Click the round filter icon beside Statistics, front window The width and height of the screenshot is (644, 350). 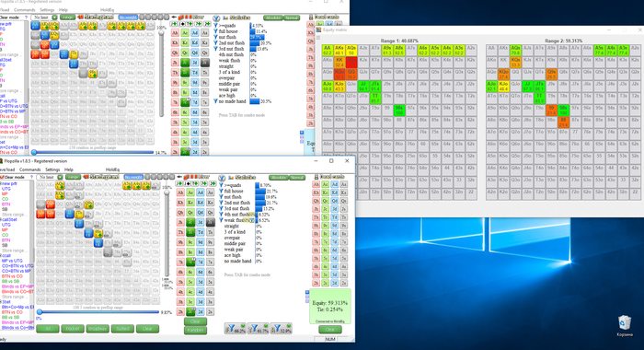[x=222, y=178]
